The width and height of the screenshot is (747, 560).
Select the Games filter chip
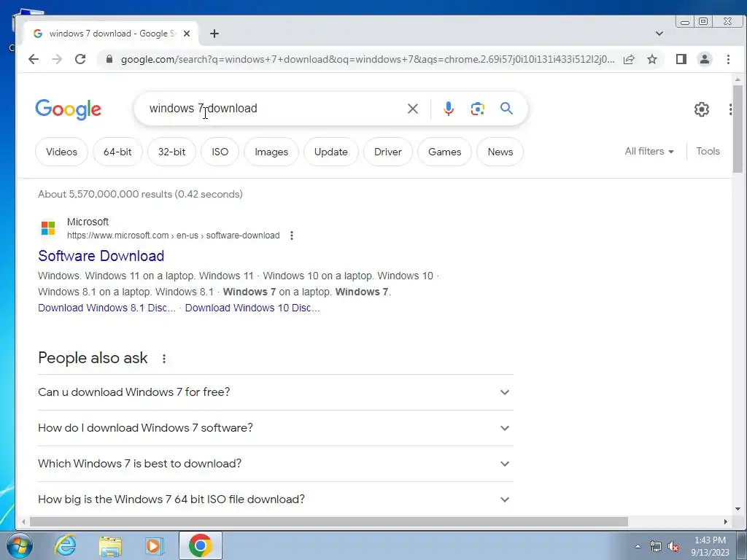click(x=444, y=152)
